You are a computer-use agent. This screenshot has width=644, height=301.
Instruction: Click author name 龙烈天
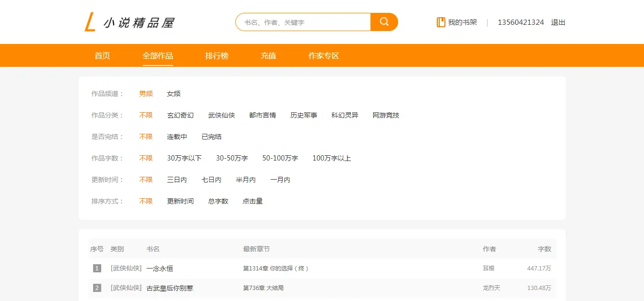click(492, 288)
